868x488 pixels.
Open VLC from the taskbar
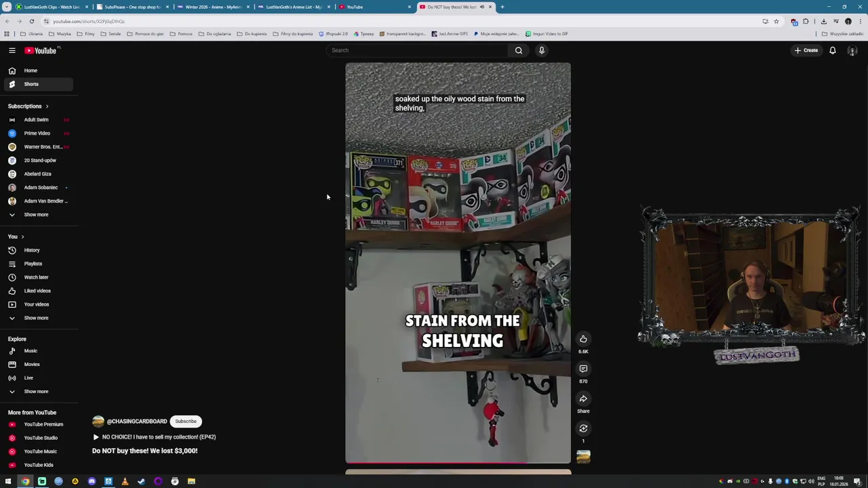coord(125,481)
